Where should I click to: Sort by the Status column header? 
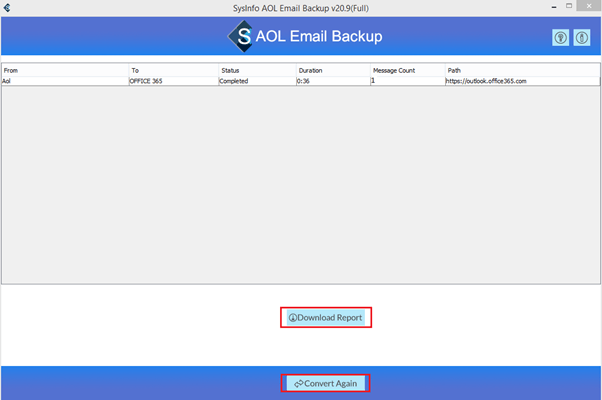tap(257, 70)
